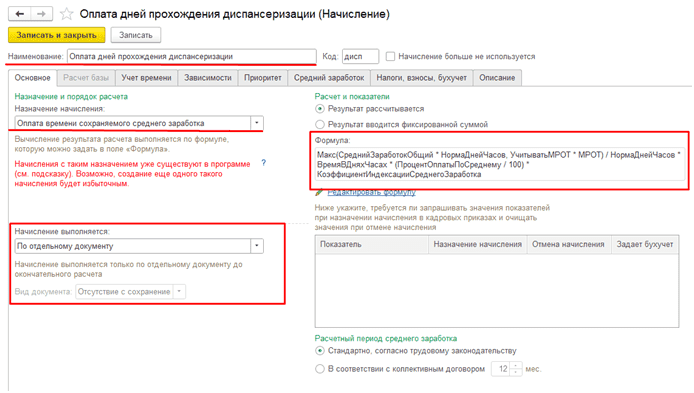The width and height of the screenshot is (694, 393).
Task: Select 'Стандартно, согласно трудовому законодательству' option
Action: (x=320, y=351)
